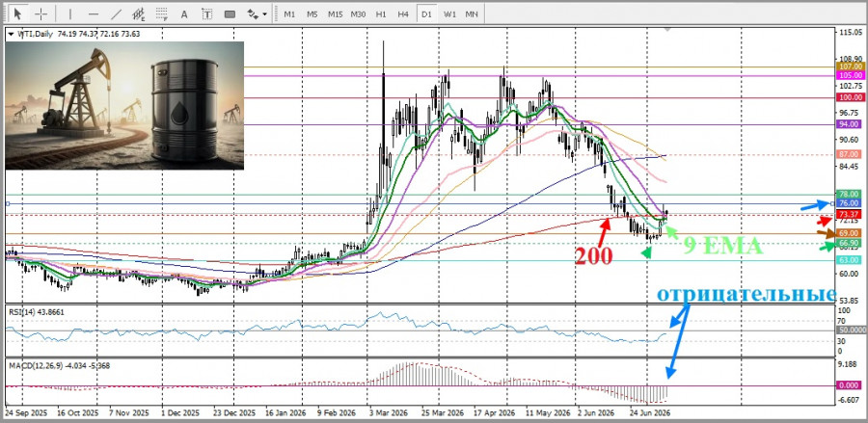Pick the equidistant channel tool

(x=139, y=13)
